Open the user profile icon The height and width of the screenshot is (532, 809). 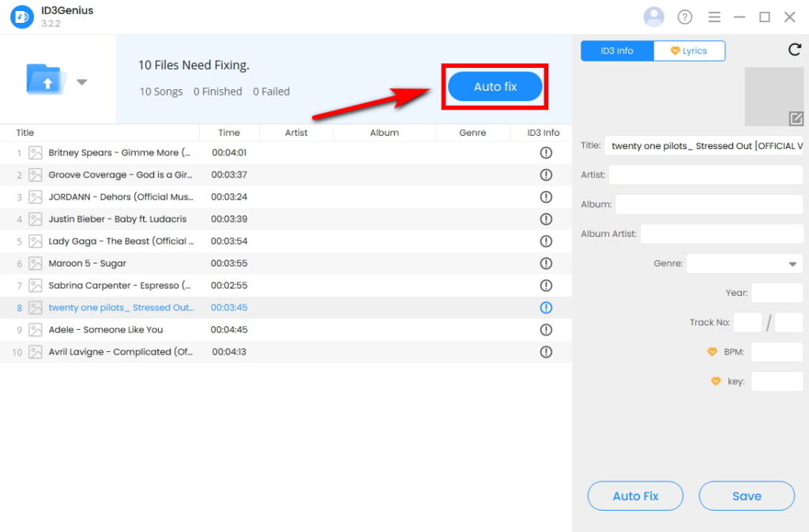tap(654, 16)
